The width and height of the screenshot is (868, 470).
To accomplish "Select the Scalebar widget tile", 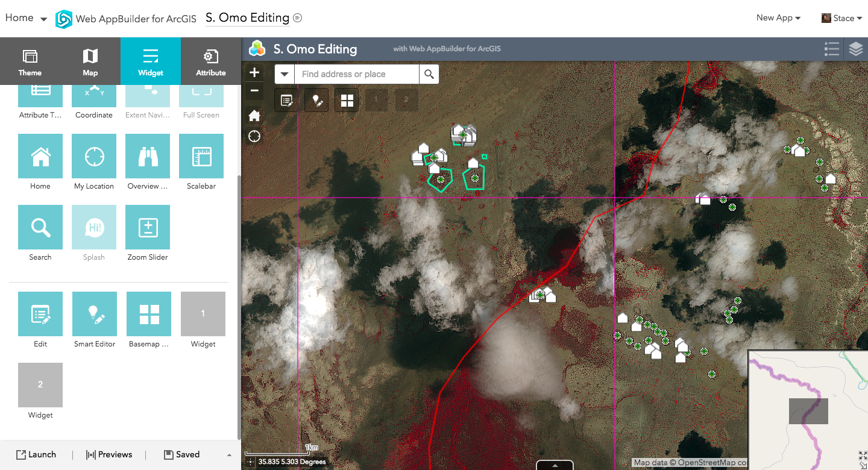I will click(201, 156).
